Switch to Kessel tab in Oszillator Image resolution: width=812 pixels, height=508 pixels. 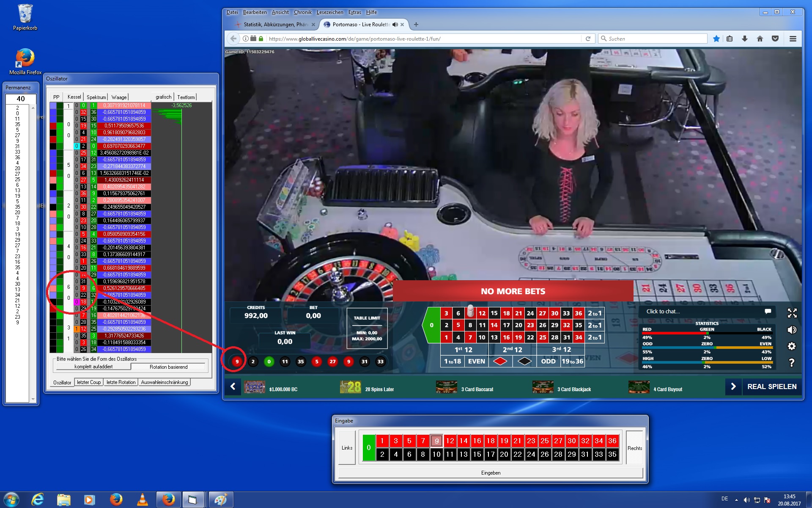click(x=74, y=97)
